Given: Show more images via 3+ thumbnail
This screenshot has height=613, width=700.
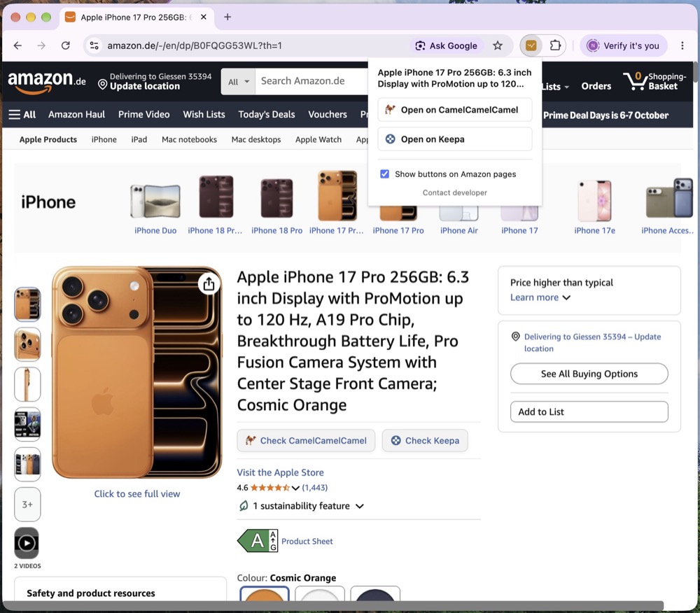Looking at the screenshot, I should click(x=27, y=505).
